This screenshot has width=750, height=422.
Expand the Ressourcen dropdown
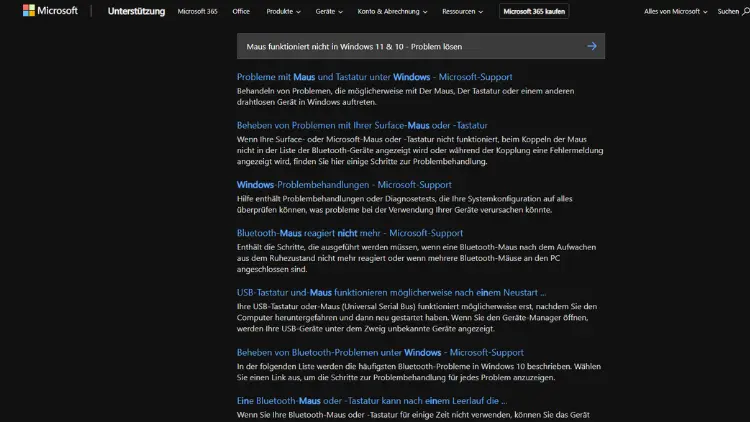point(463,11)
